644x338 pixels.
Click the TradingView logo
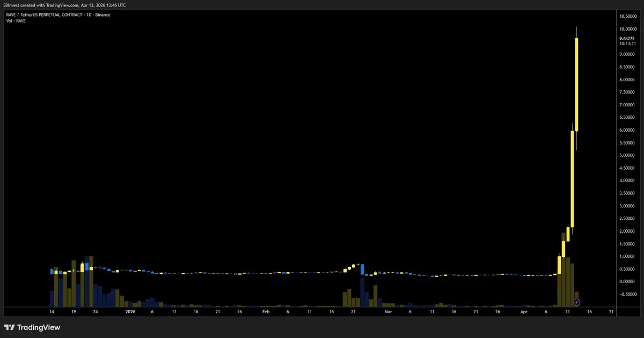click(x=32, y=327)
